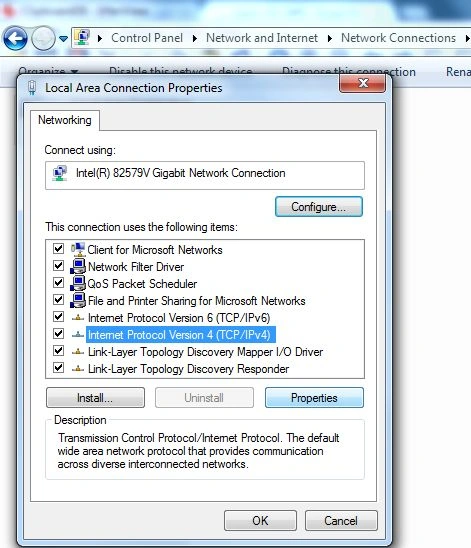The width and height of the screenshot is (471, 548).
Task: Click the TCP/IPv6 protocol icon
Action: (x=78, y=318)
